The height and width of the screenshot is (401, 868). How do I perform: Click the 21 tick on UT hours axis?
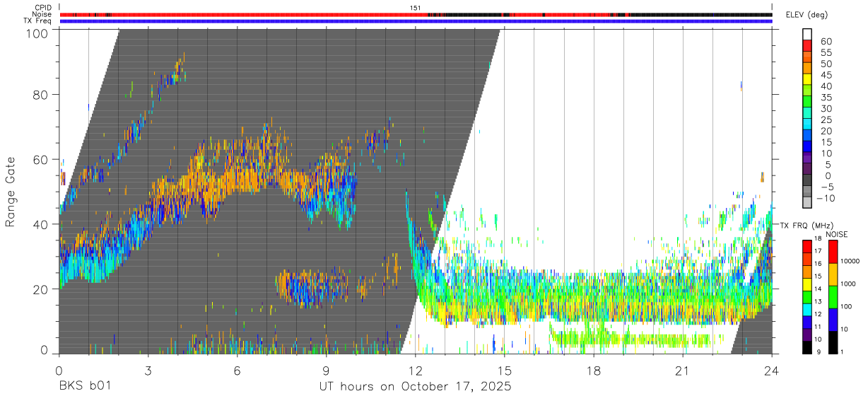[x=682, y=370]
